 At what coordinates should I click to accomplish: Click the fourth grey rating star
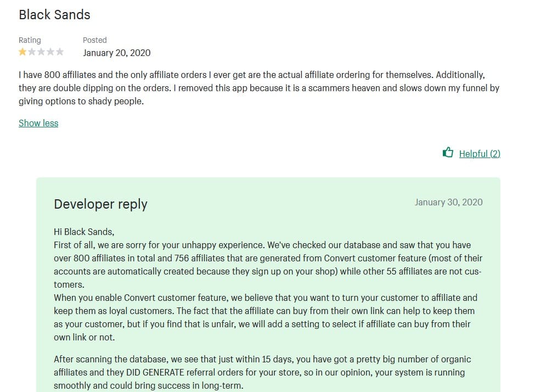pyautogui.click(x=50, y=52)
